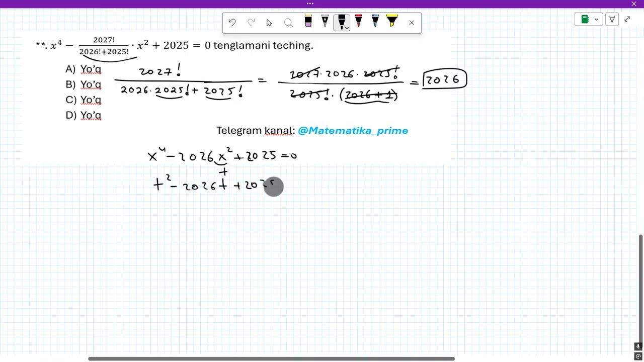Choose the yellow highlighter
Screen dimensions: 644x362
pos(392,21)
